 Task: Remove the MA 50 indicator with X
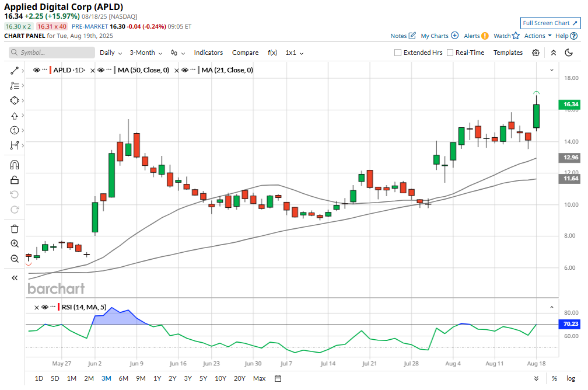pyautogui.click(x=93, y=70)
